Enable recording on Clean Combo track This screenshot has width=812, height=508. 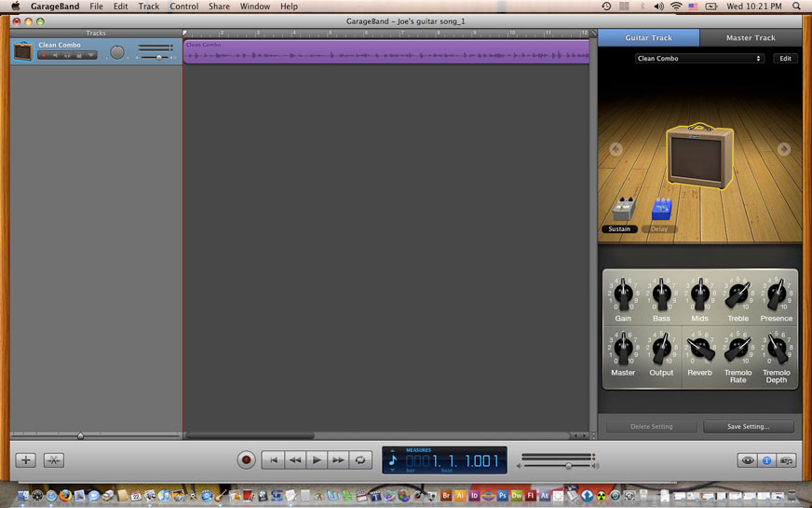(43, 55)
